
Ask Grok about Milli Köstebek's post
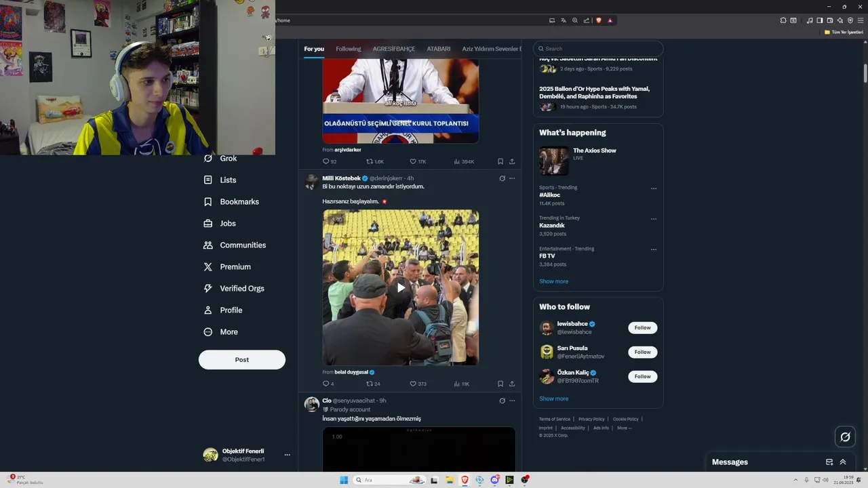[x=502, y=178]
